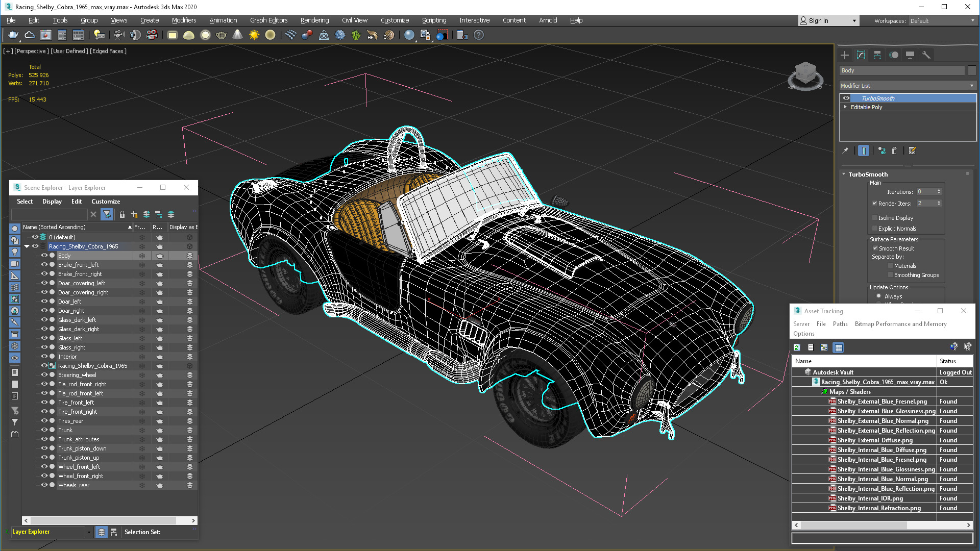Click the table view icon in Asset Tracking
The height and width of the screenshot is (551, 980).
click(839, 347)
